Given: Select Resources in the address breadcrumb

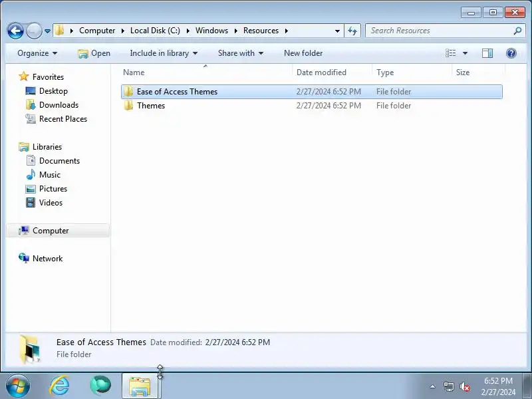Looking at the screenshot, I should 261,31.
